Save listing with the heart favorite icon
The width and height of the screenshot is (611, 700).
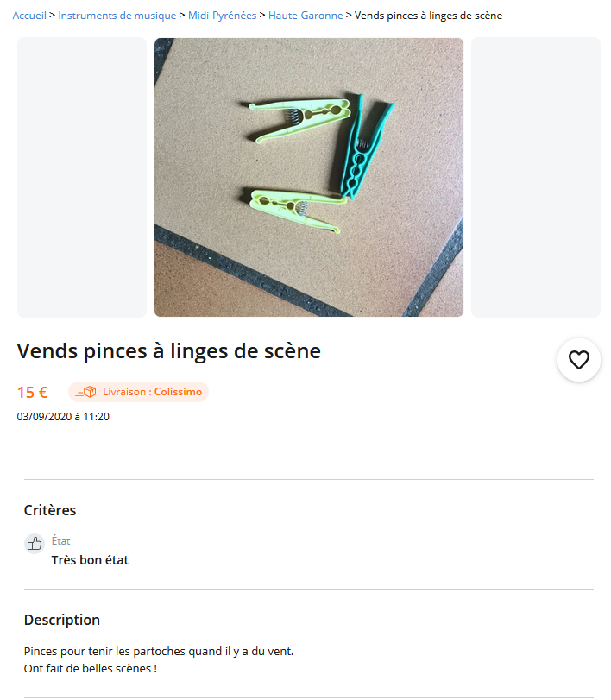pyautogui.click(x=578, y=360)
